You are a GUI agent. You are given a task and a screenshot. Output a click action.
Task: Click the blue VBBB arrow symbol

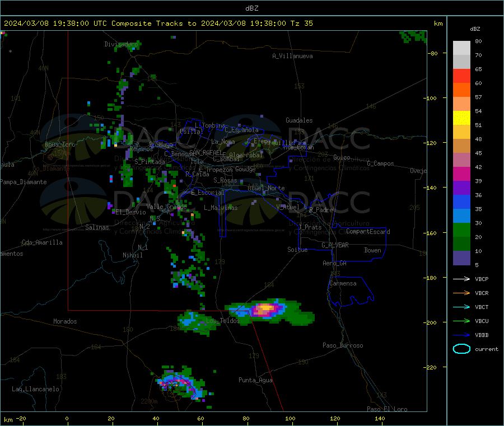[461, 335]
